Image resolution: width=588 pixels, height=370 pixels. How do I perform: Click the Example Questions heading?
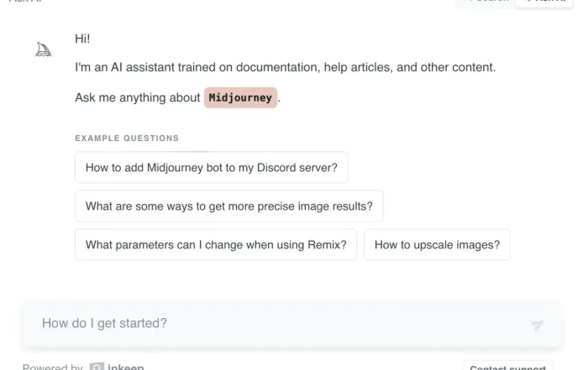point(127,138)
